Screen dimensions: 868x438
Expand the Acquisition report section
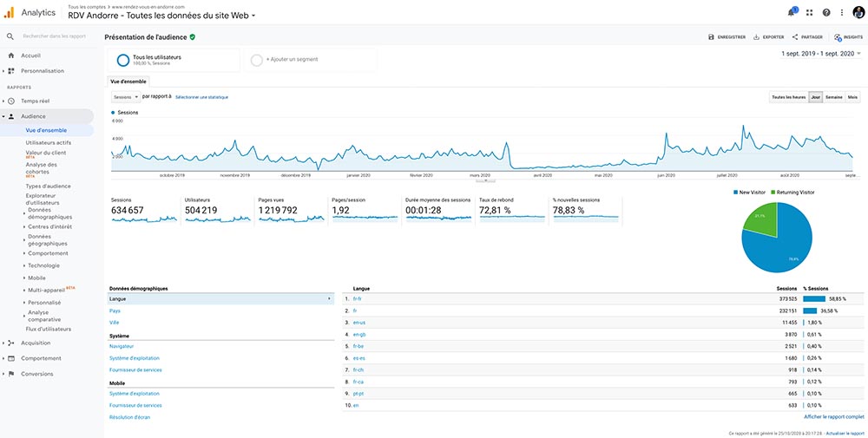[x=35, y=343]
